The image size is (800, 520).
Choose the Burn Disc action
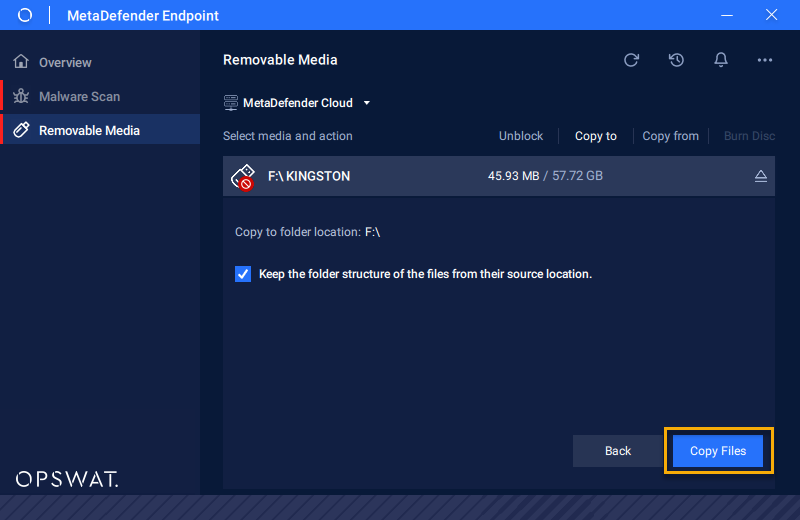click(749, 136)
